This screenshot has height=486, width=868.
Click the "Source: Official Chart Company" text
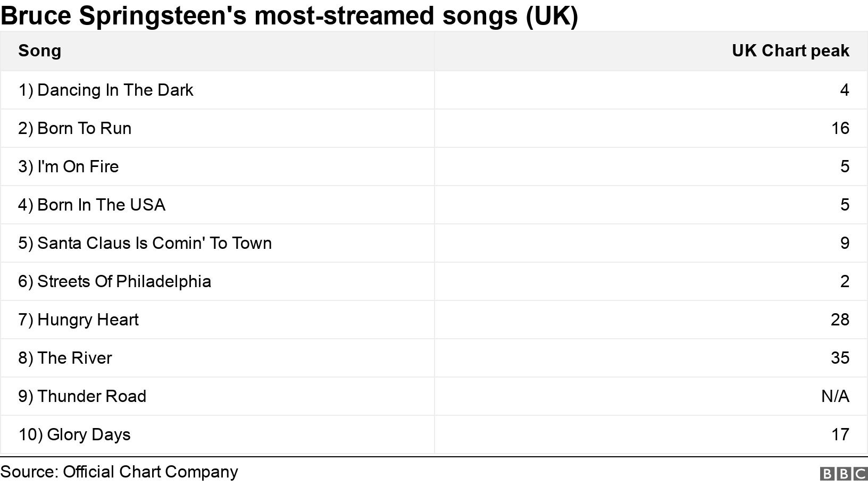point(119,472)
